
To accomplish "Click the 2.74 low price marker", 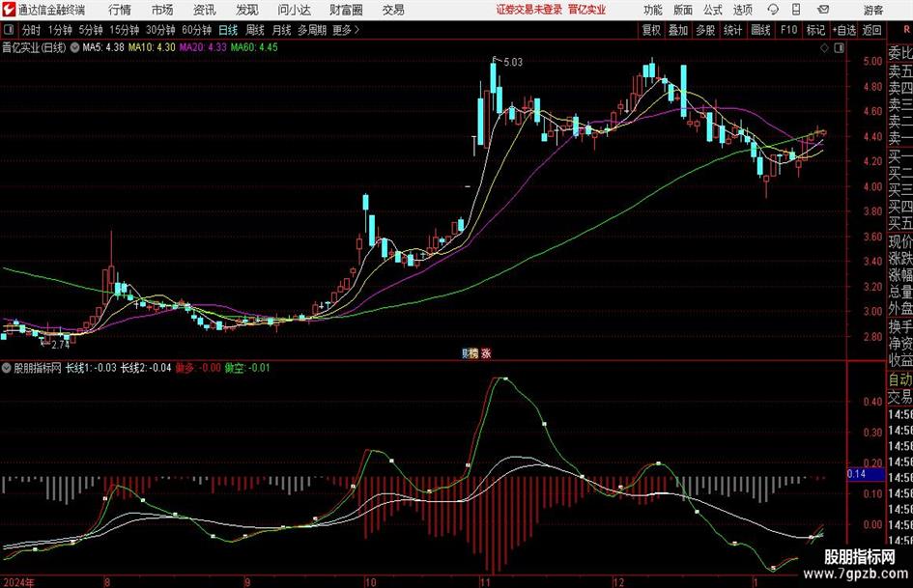I will (x=60, y=345).
